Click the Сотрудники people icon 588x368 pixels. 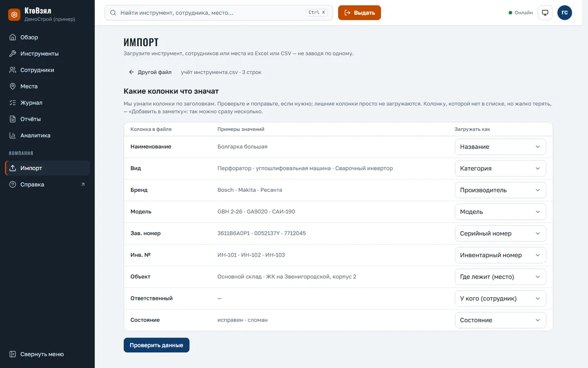click(13, 70)
